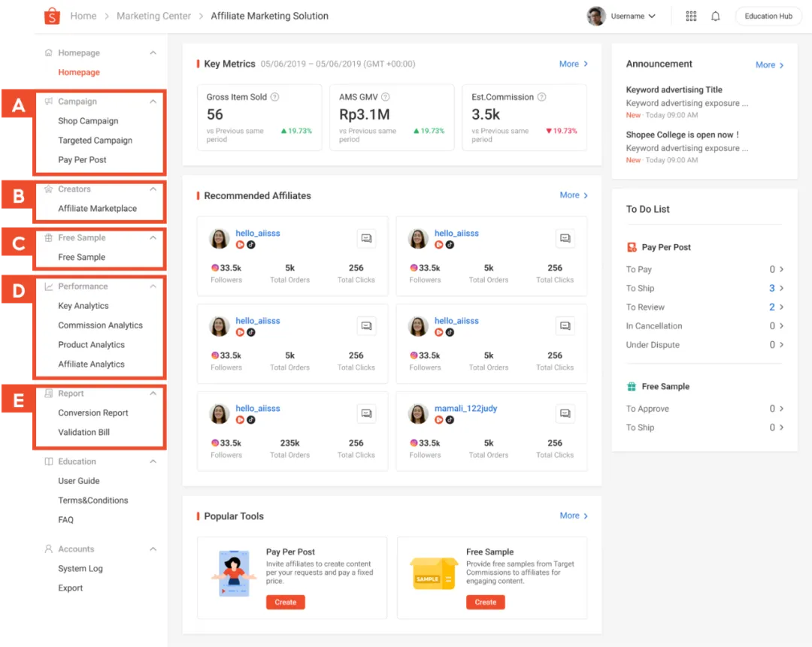Click the Est.Commission help icon

[541, 97]
